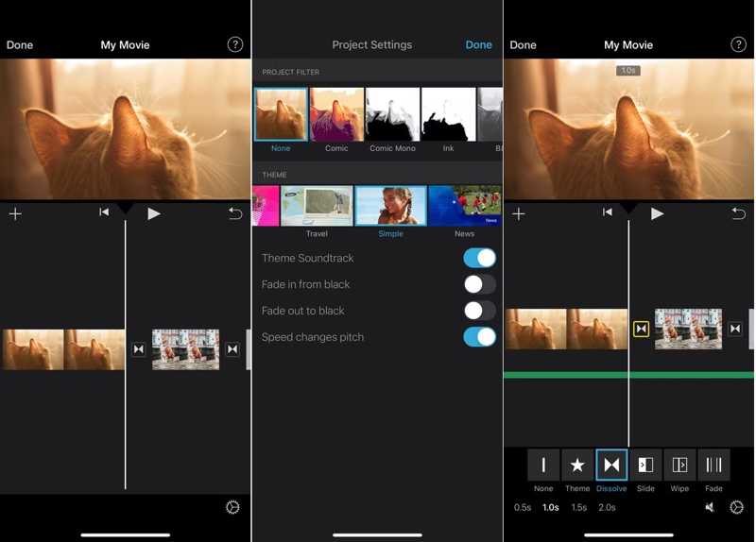Open project settings gear in right screen

point(737,507)
